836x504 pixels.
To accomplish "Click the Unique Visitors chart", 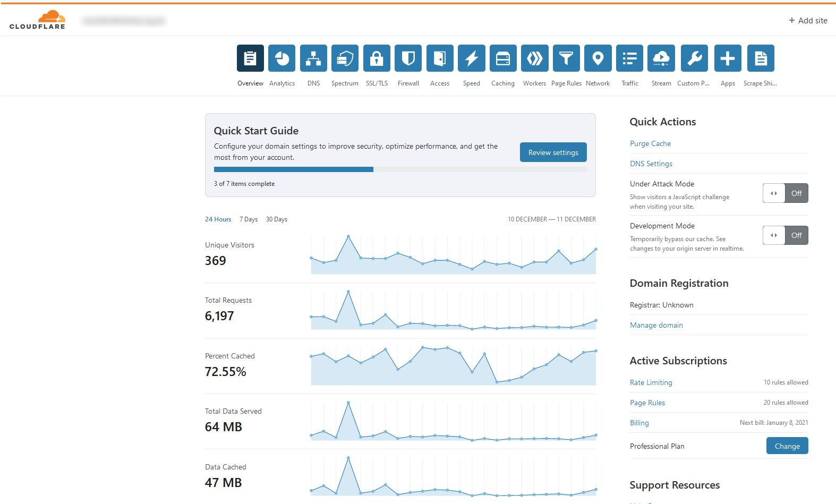I will click(x=454, y=255).
